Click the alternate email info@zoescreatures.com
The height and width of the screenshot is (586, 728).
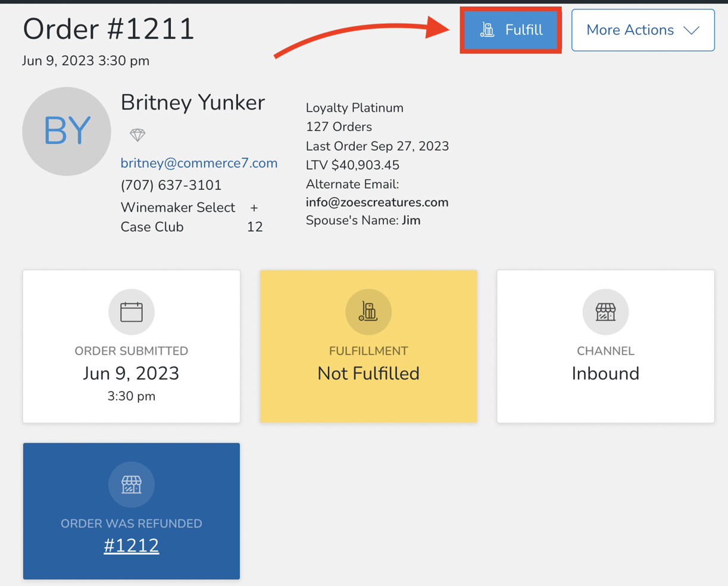[x=377, y=202]
